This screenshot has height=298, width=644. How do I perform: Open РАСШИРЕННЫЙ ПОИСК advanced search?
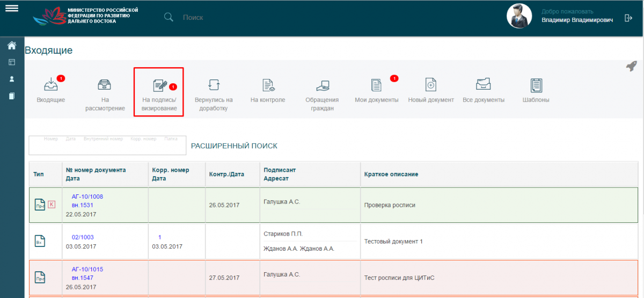click(234, 146)
